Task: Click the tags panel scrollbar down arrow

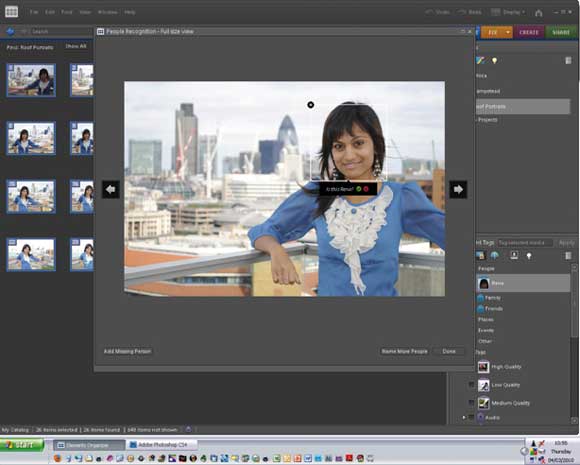Action: (574, 421)
